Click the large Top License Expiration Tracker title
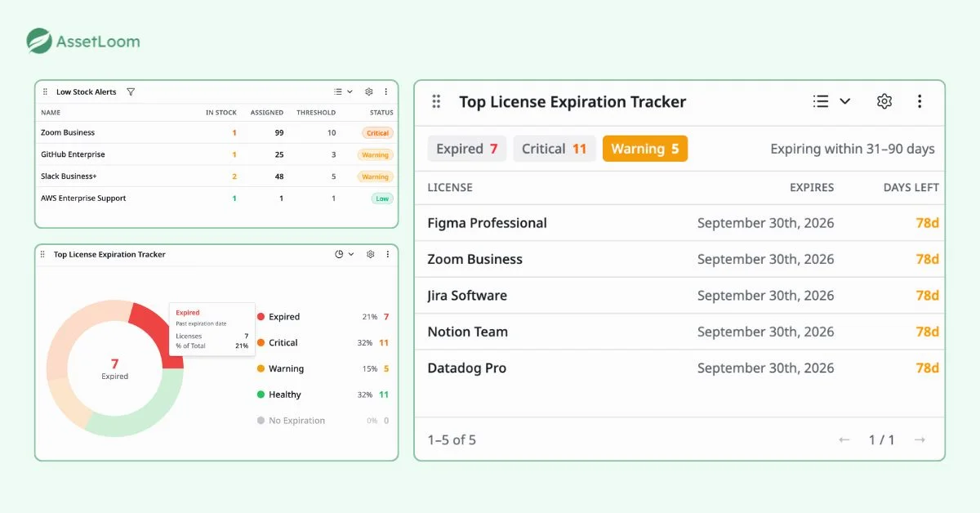980x513 pixels. [x=572, y=101]
